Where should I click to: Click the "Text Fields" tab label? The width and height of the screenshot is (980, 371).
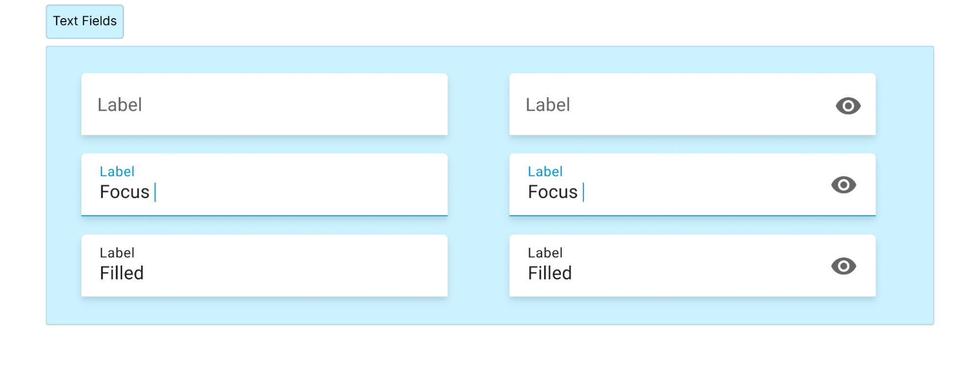click(85, 21)
